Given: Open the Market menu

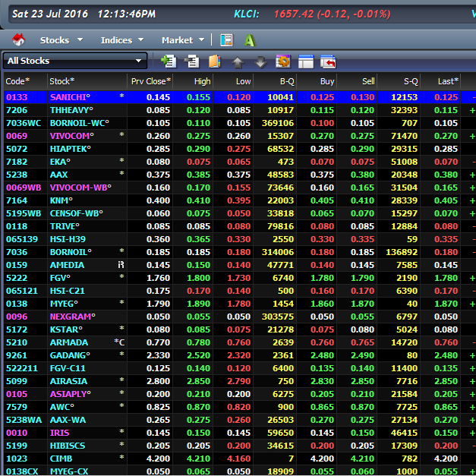Looking at the screenshot, I should coord(178,40).
